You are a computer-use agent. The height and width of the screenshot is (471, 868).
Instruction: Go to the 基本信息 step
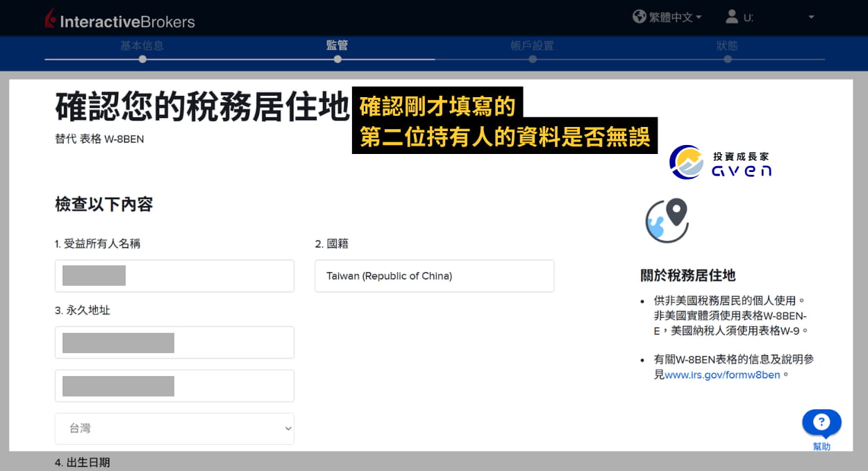142,46
